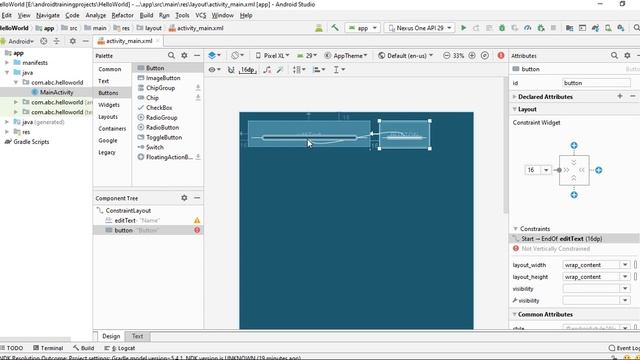Click the Make Project hammer icon
Screen dimensions: 640x360
(x=335, y=28)
